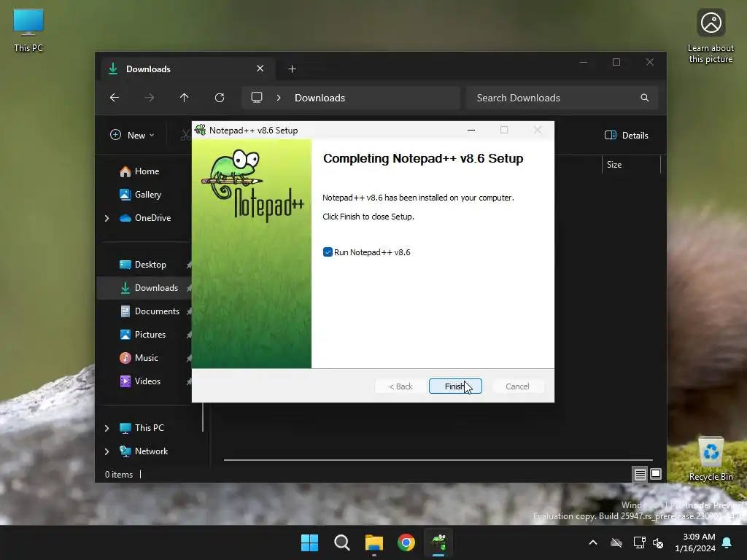Expand the This PC tree node

107,428
